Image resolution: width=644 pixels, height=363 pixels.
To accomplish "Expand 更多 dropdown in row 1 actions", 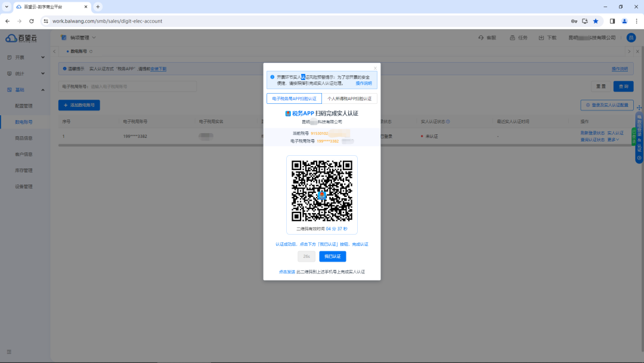I will (613, 140).
